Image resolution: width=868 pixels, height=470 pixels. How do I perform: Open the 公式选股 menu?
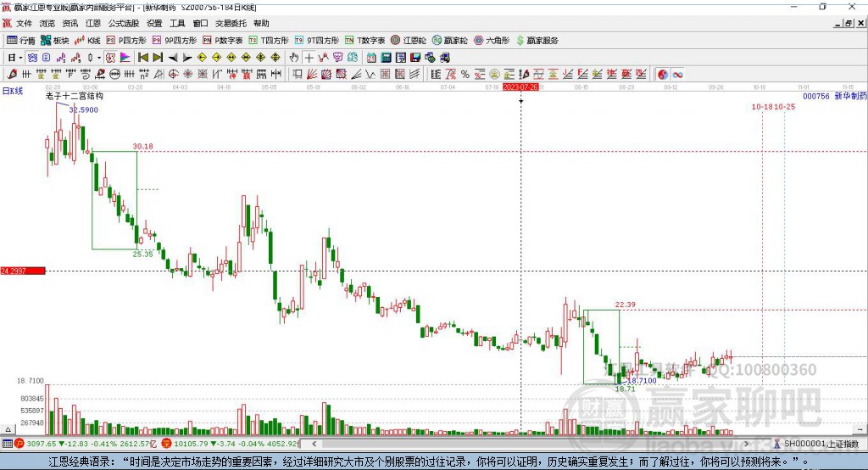(124, 23)
